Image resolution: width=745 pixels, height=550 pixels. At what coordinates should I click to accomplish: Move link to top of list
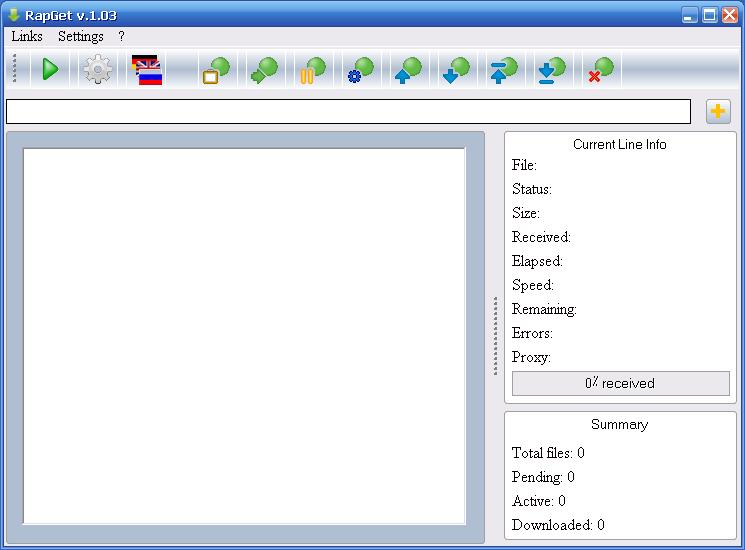[505, 70]
